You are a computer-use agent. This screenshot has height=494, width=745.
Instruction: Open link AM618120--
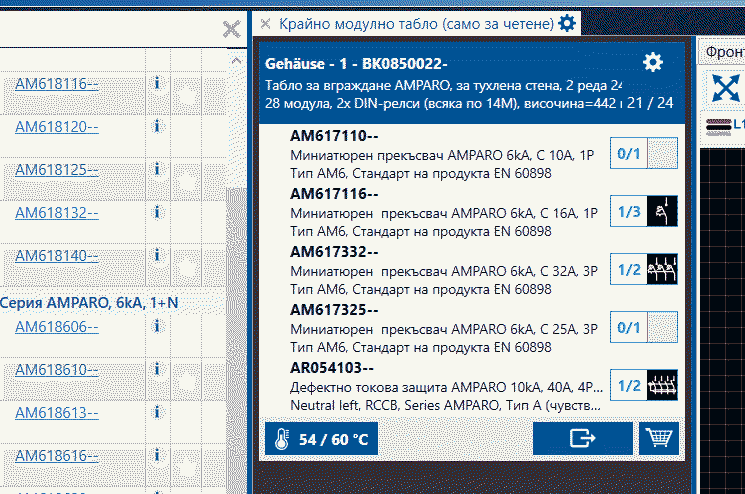pyautogui.click(x=57, y=127)
